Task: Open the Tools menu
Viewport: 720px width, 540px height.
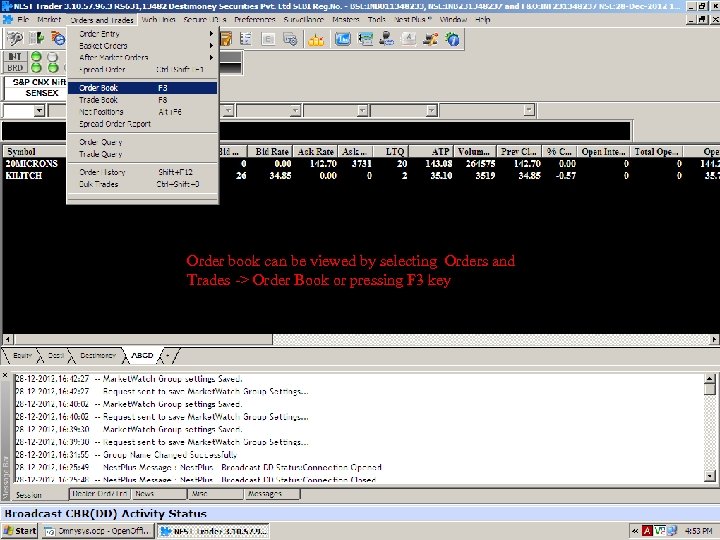Action: pos(377,19)
